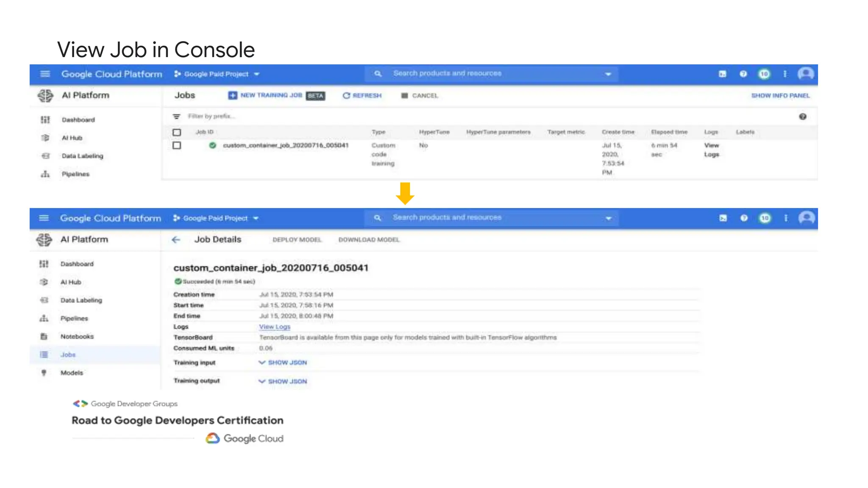868x488 pixels.
Task: Open custom_container_job_20200716_005041 job link in table
Action: 286,145
